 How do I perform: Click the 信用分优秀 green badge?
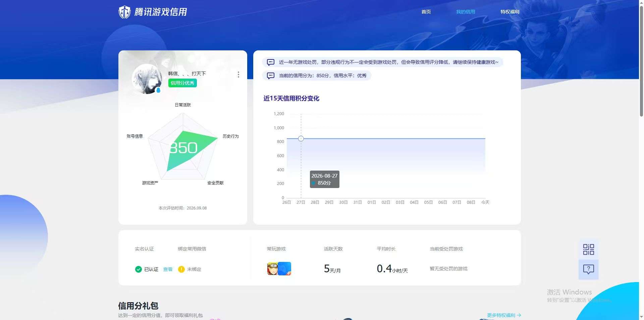click(x=182, y=83)
